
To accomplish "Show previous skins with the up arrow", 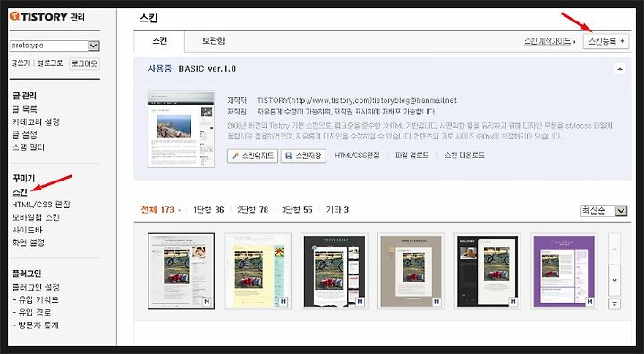I will pyautogui.click(x=614, y=249).
